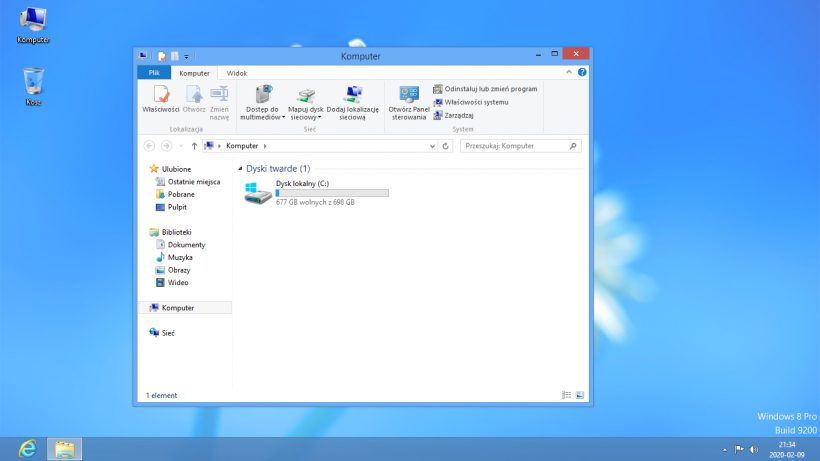Click Właściwości systemu button
The image size is (820, 461).
pos(476,102)
